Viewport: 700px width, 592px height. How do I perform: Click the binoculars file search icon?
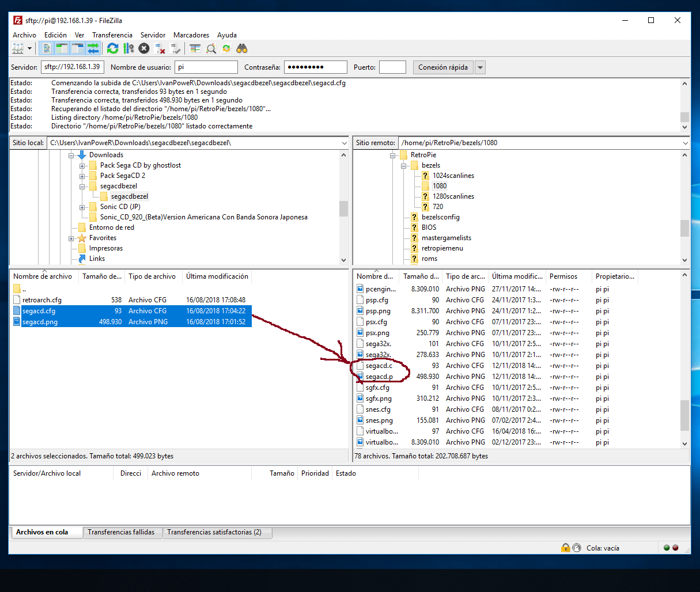click(242, 49)
